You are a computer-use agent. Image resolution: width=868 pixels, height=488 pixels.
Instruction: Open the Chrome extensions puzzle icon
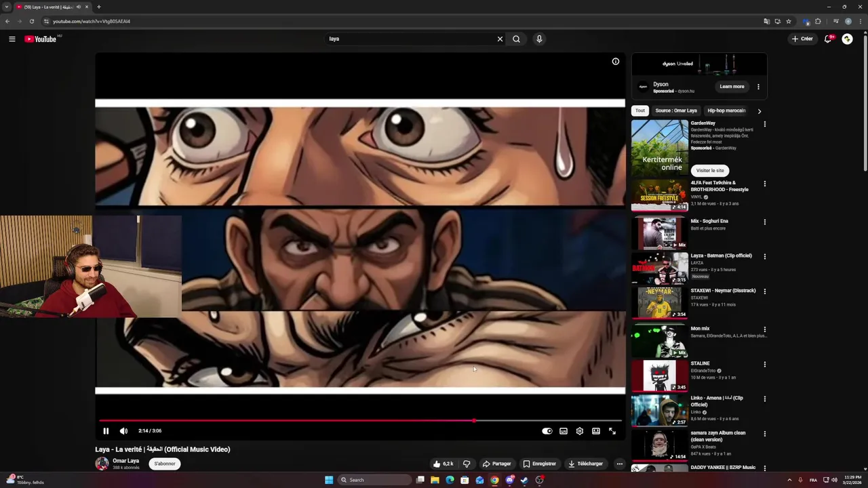818,21
